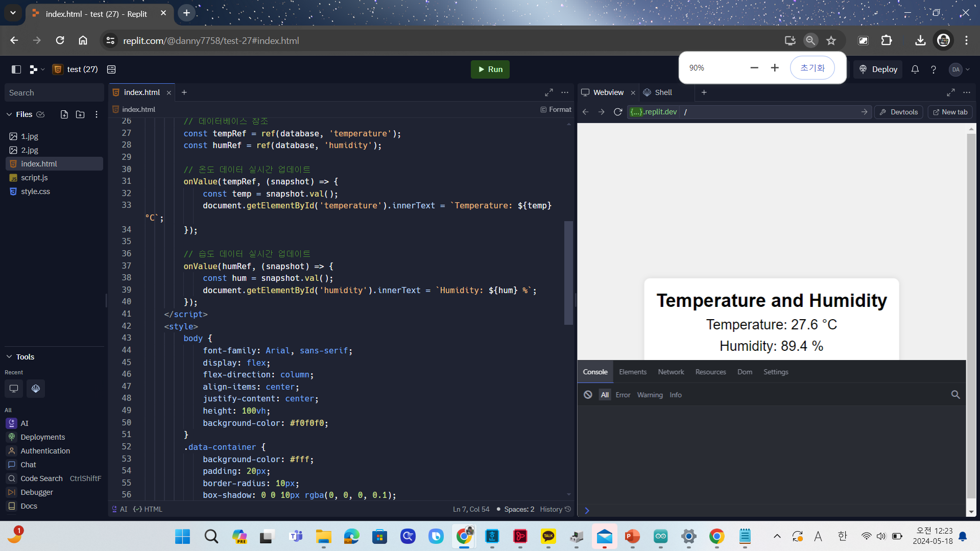Viewport: 980px width, 551px height.
Task: Select the Network devtools tab
Action: 671,372
